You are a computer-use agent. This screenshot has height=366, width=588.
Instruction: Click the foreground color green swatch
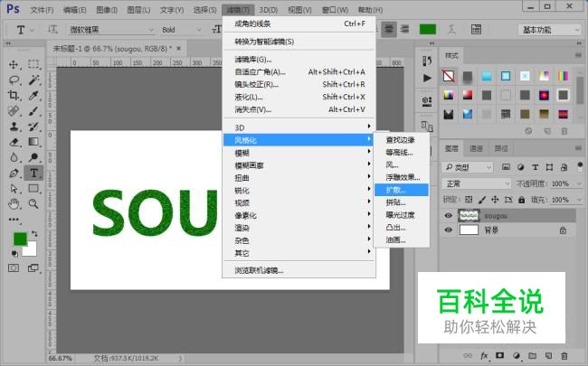[x=20, y=239]
